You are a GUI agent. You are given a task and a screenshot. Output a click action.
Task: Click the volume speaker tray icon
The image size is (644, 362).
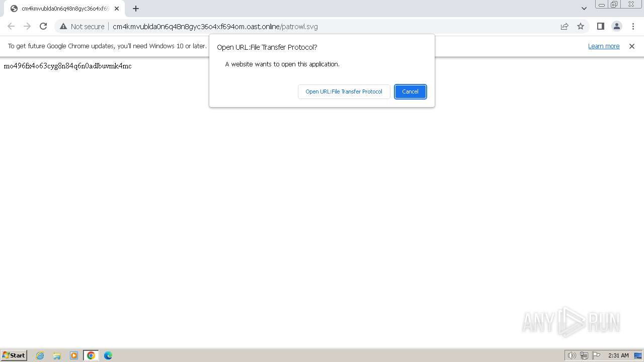point(572,355)
